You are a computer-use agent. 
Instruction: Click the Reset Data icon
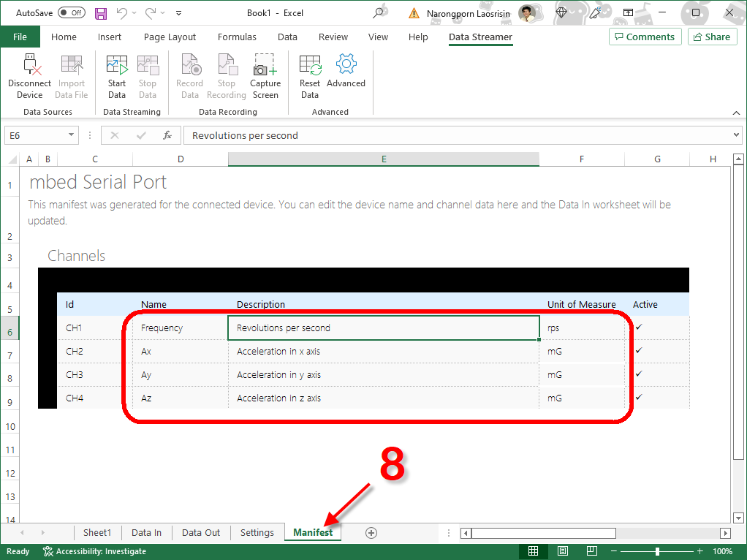pyautogui.click(x=310, y=64)
